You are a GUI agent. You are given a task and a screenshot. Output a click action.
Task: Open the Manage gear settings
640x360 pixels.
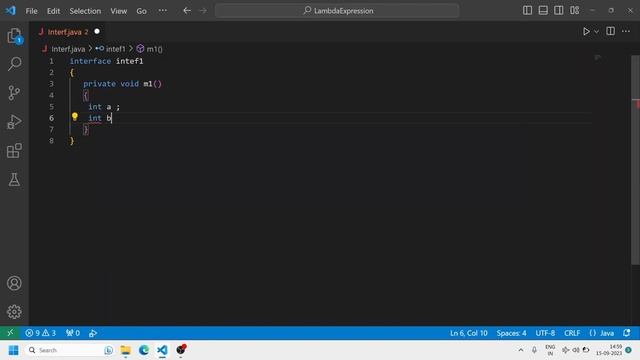click(x=14, y=311)
